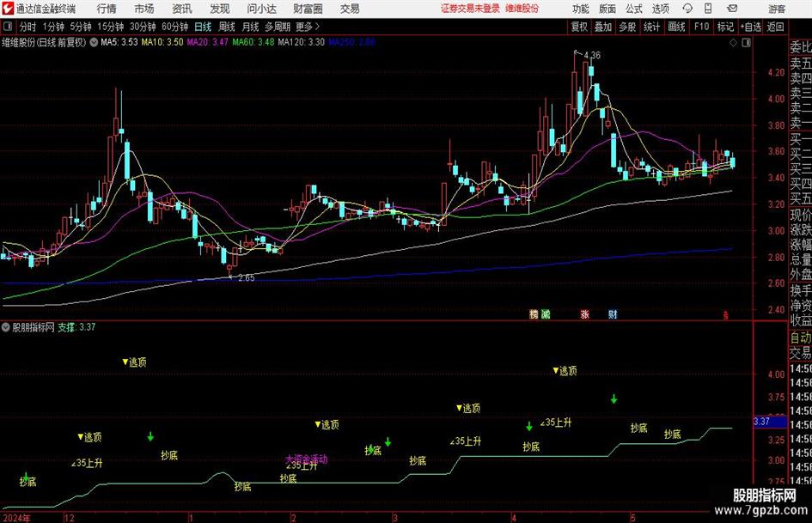Expand the 维维股份 indicator dropdown circle
The height and width of the screenshot is (523, 812).
click(94, 42)
